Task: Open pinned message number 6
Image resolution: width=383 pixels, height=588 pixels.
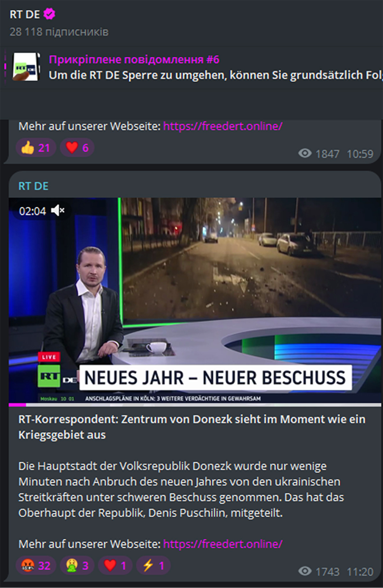Action: pyautogui.click(x=134, y=60)
